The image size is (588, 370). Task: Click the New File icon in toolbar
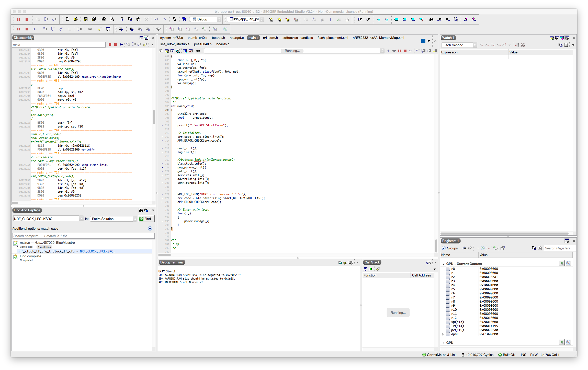click(67, 19)
